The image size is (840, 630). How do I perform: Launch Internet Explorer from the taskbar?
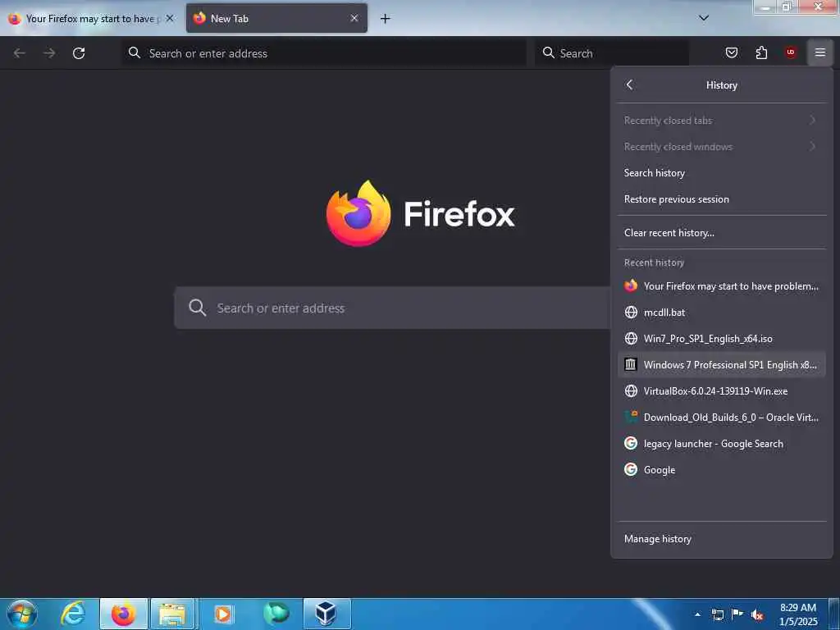(73, 614)
